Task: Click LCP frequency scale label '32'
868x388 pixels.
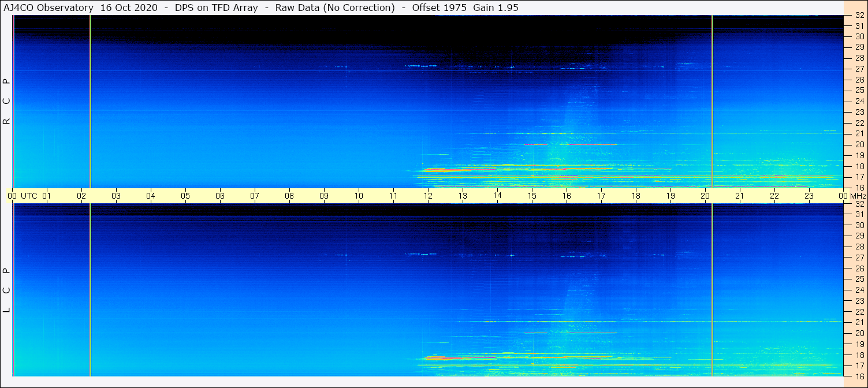Action: click(x=859, y=204)
